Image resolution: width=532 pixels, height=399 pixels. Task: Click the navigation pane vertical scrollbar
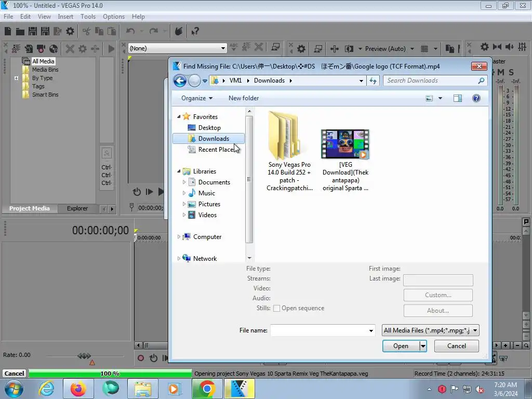click(249, 179)
